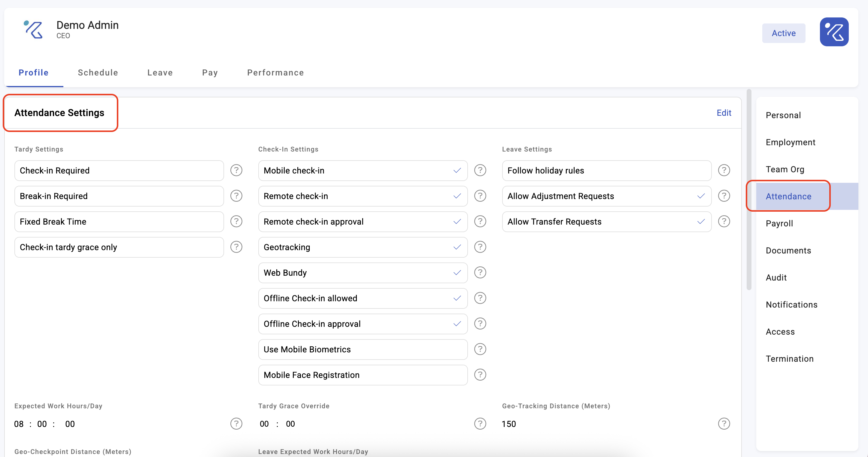Enable Follow holiday rules
The width and height of the screenshot is (868, 457).
pos(607,171)
